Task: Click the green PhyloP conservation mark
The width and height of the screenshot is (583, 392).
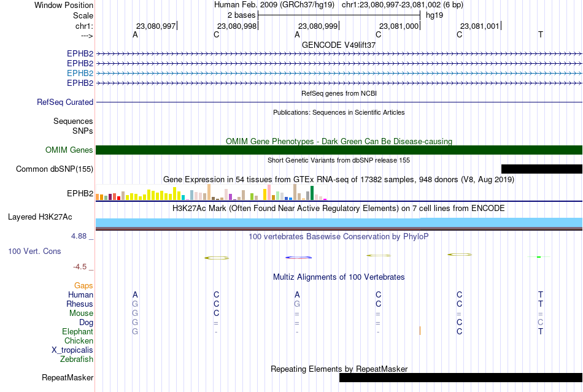Action: 539,257
